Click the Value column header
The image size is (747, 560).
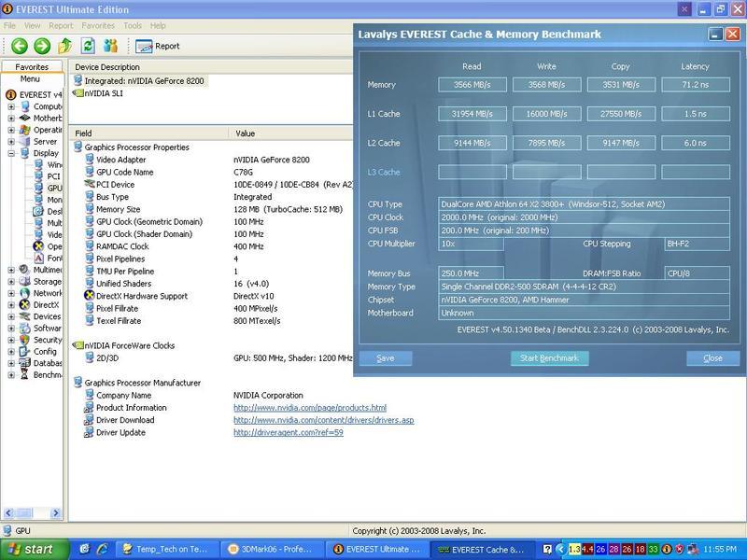point(245,133)
